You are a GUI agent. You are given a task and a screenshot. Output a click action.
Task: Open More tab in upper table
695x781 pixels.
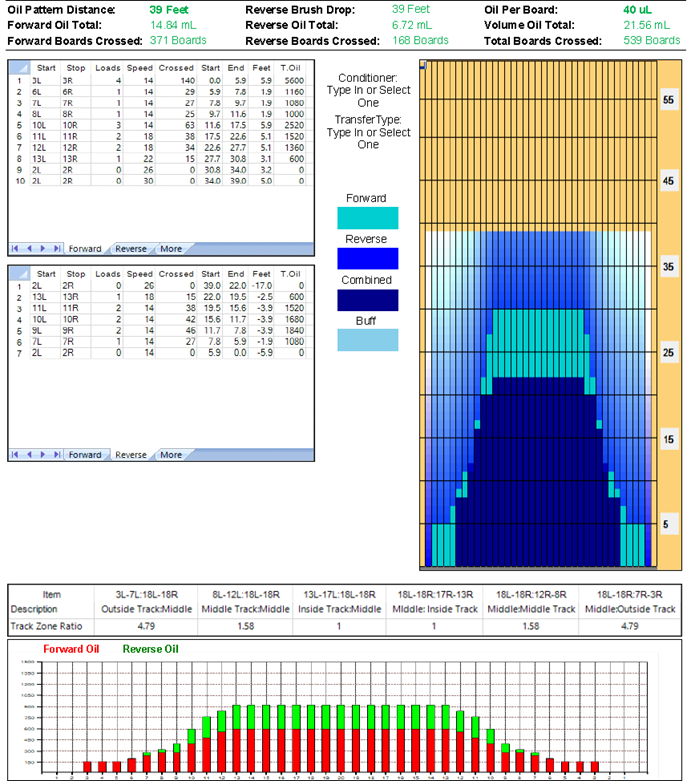coord(171,248)
